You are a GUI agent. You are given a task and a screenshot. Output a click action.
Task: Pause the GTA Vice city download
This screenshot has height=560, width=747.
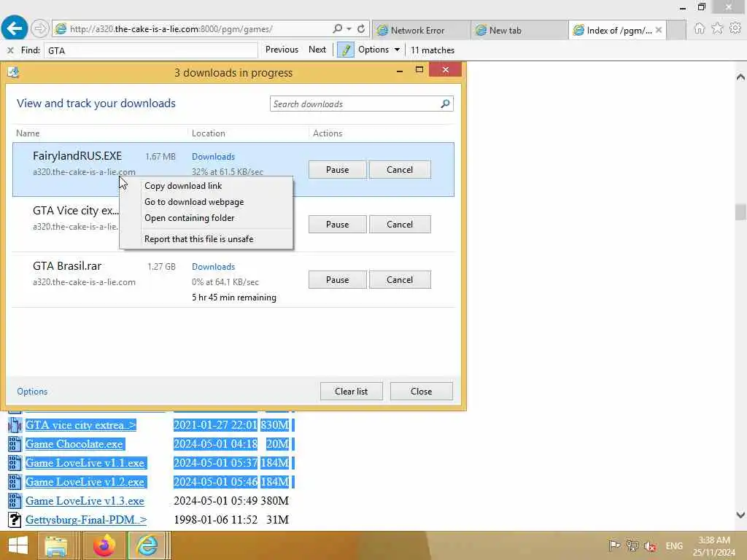click(x=337, y=225)
